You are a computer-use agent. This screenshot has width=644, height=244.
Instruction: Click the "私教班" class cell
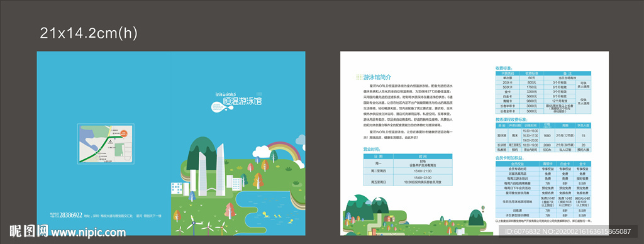501,150
